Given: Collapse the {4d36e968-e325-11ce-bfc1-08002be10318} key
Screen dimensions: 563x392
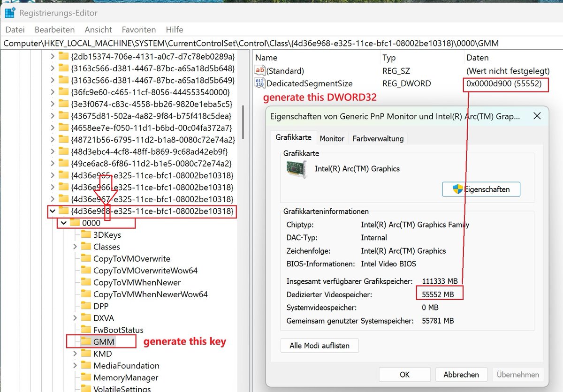Looking at the screenshot, I should tap(53, 211).
